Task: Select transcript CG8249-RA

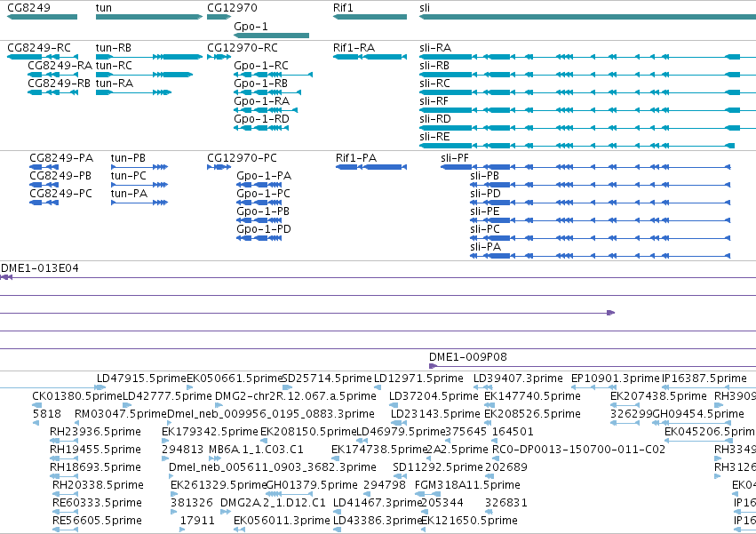Action: [52, 75]
